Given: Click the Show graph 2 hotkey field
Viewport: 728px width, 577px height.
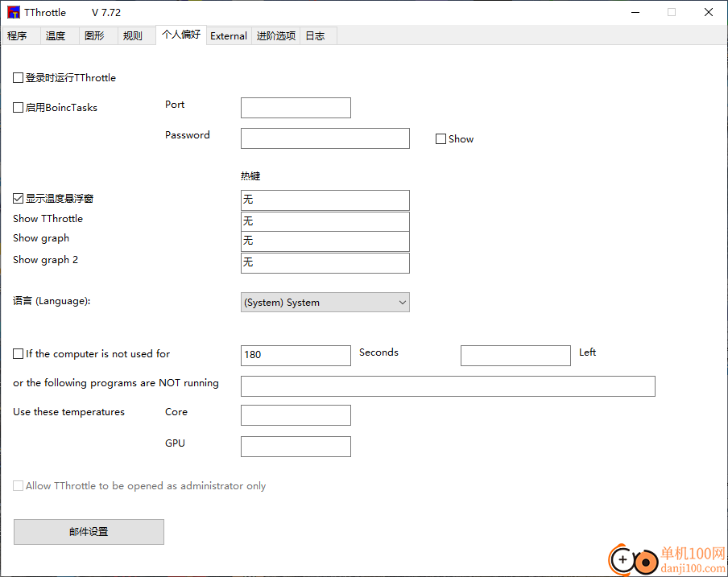Looking at the screenshot, I should coord(325,263).
